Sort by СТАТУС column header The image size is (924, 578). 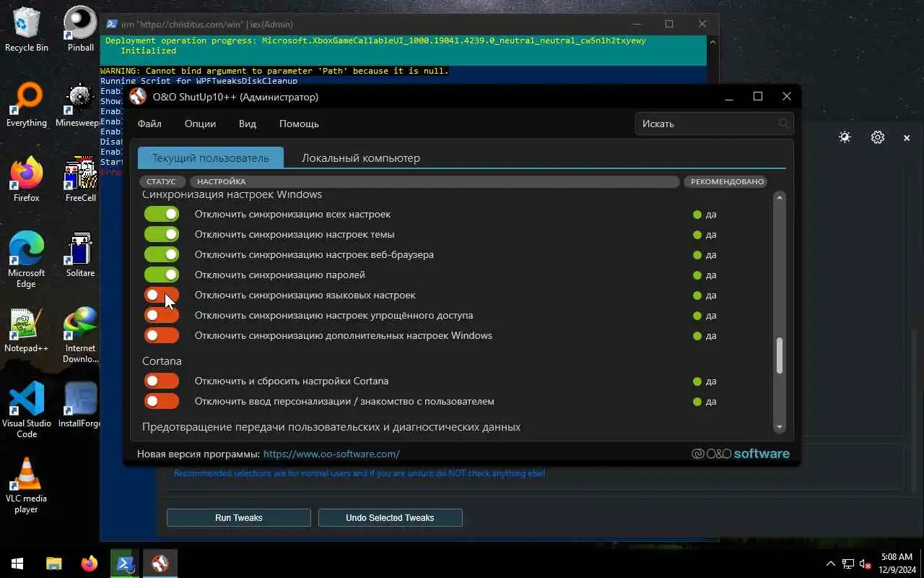[162, 181]
